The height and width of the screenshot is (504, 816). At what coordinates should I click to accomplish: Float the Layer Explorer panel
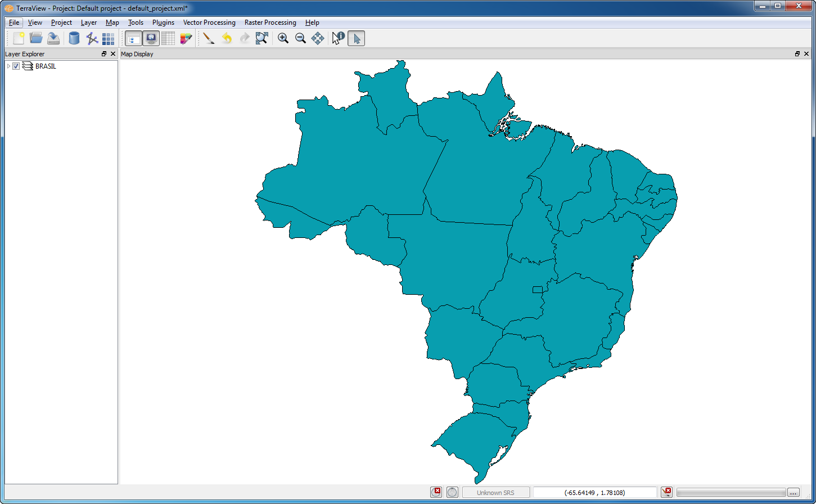(x=104, y=54)
